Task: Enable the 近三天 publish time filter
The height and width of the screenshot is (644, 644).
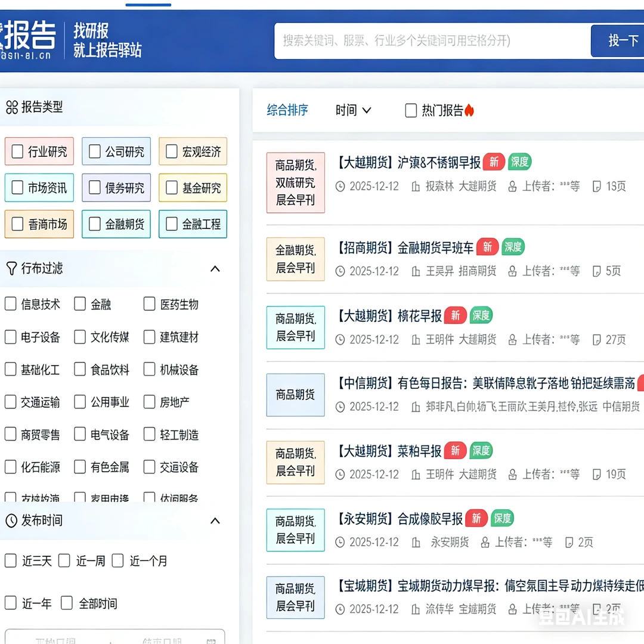Action: (10, 561)
